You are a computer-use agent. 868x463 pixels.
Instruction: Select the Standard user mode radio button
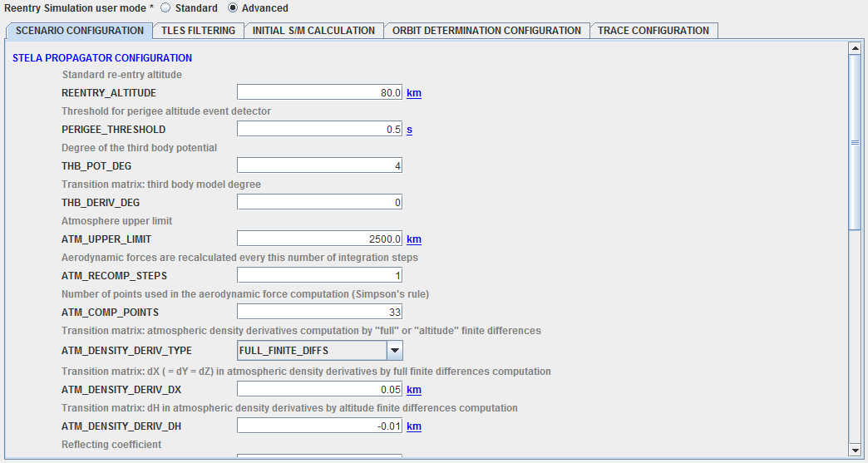pos(165,8)
